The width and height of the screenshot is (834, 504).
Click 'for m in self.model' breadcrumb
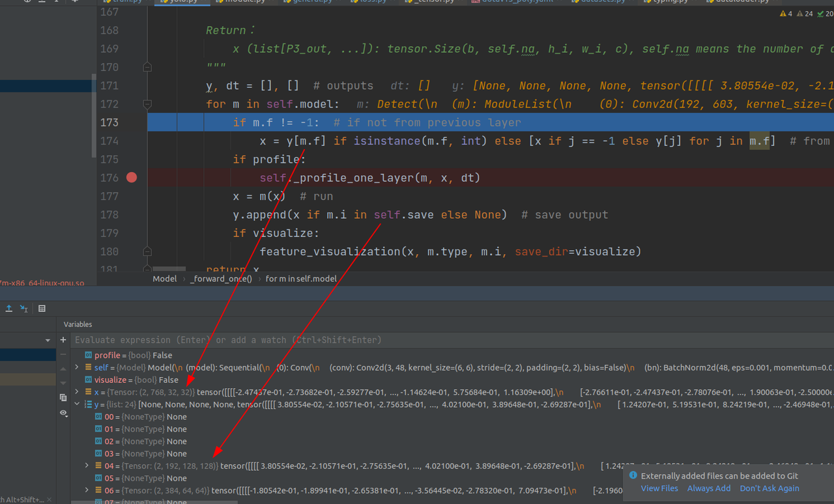pyautogui.click(x=301, y=279)
